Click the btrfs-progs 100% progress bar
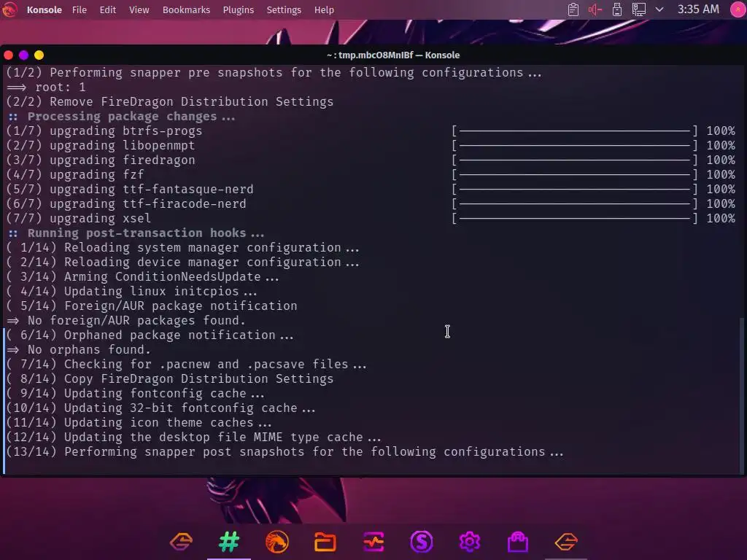Screen dimensions: 747x560 point(575,131)
